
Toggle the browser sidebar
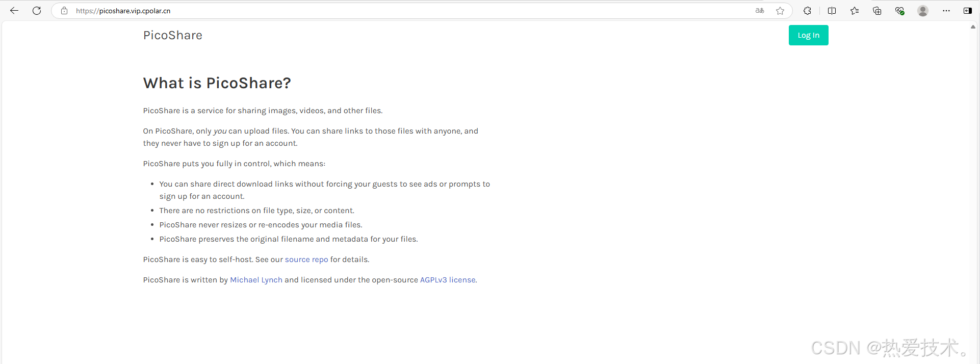968,11
